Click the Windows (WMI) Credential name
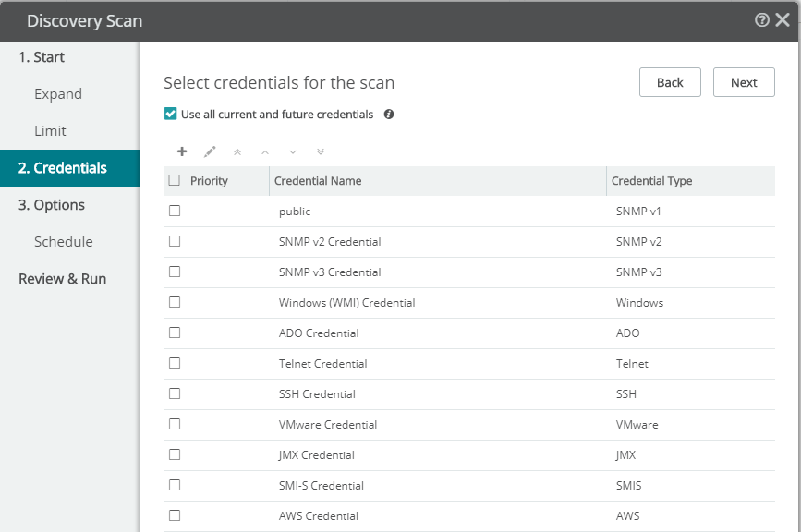Image resolution: width=801 pixels, height=532 pixels. [346, 303]
